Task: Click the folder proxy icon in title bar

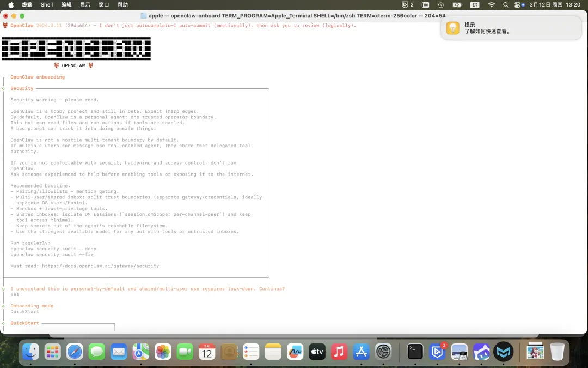Action: point(144,16)
